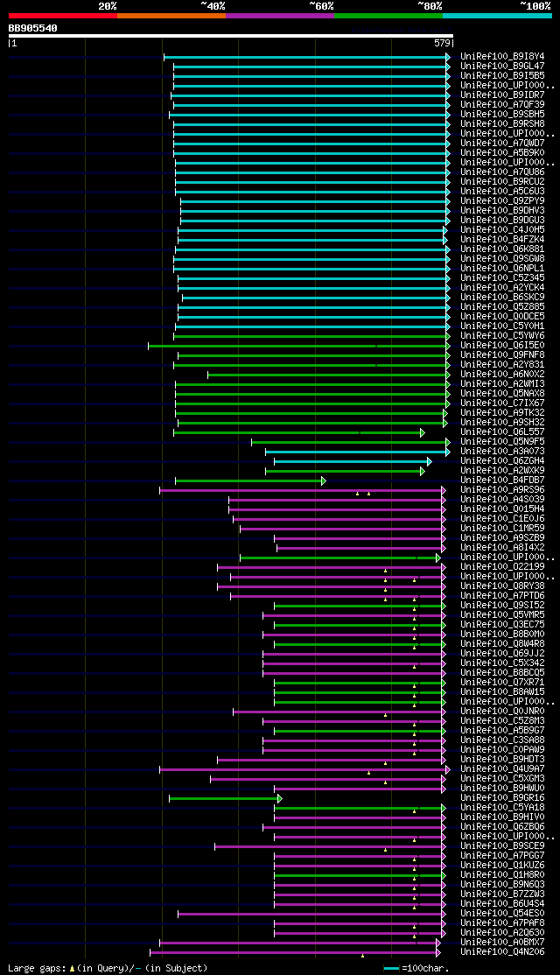Open hit UniRef100_Q8RY38
Screen dimensions: 560x975
502,586
